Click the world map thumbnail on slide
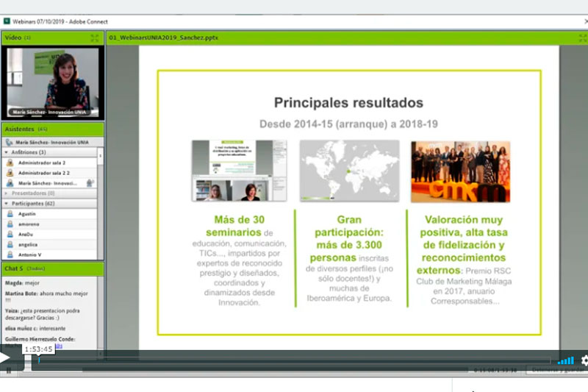This screenshot has height=392, width=588. [x=349, y=171]
